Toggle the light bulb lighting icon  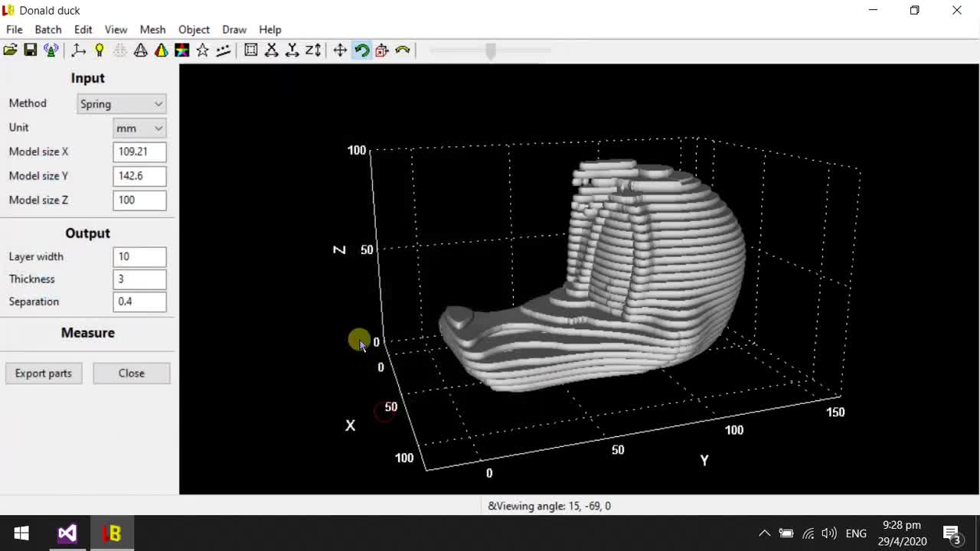click(99, 51)
